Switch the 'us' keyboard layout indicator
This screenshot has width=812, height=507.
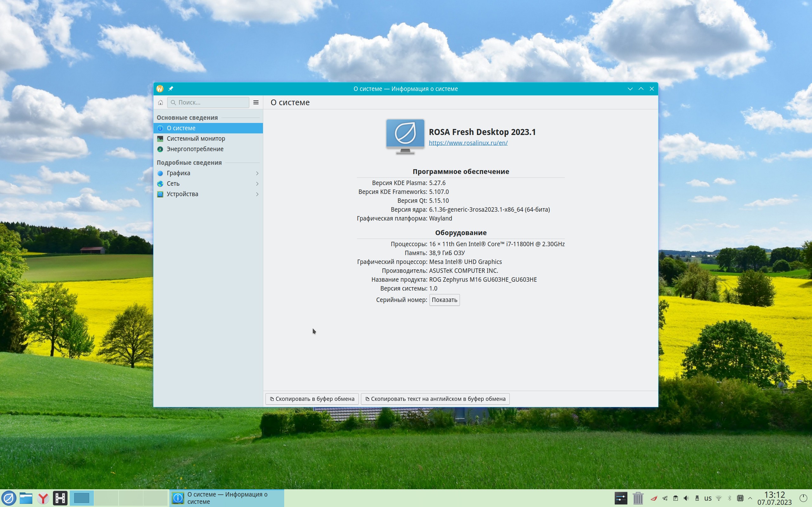(708, 498)
